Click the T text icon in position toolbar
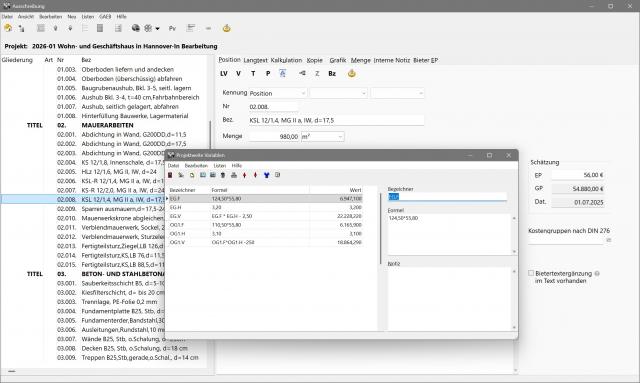This screenshot has width=640, height=383. [253, 73]
